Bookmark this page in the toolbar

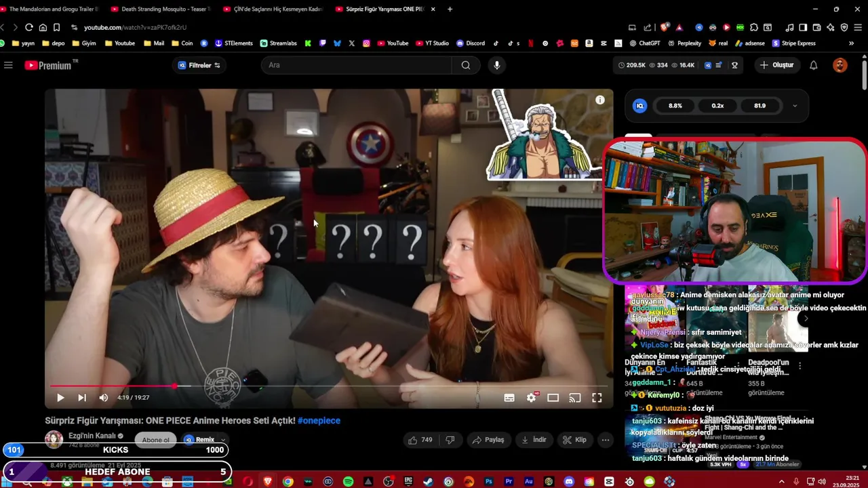(56, 27)
